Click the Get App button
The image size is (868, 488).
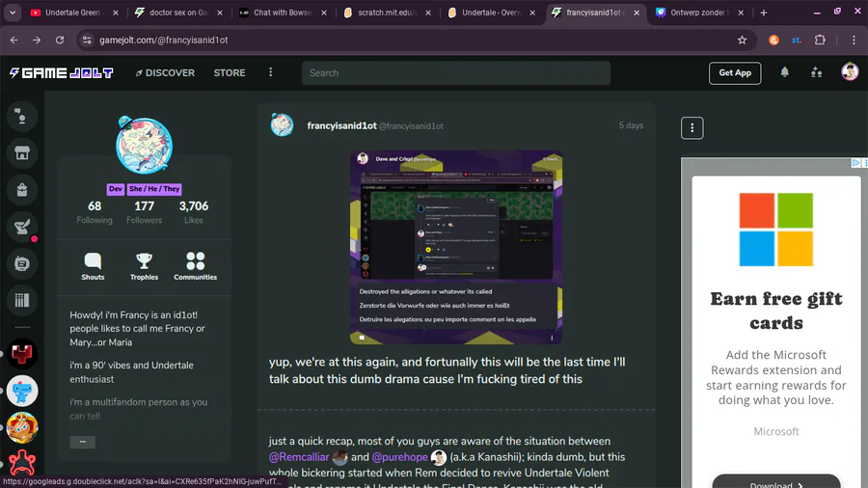pyautogui.click(x=735, y=73)
